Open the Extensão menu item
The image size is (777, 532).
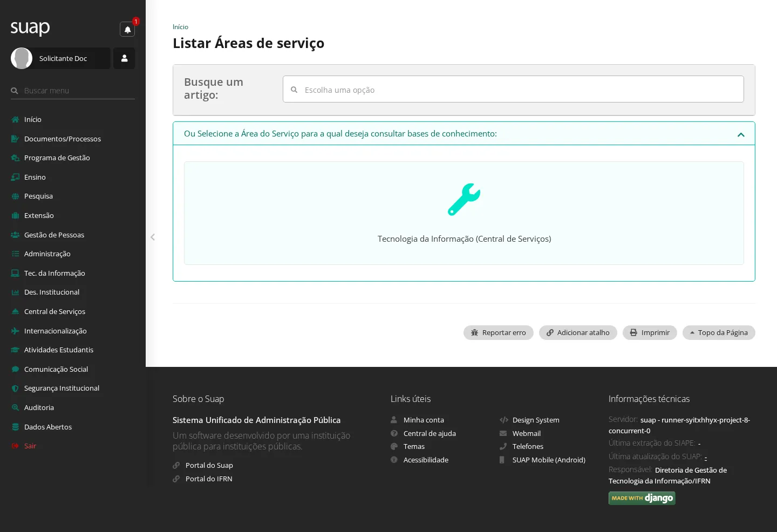73,215
